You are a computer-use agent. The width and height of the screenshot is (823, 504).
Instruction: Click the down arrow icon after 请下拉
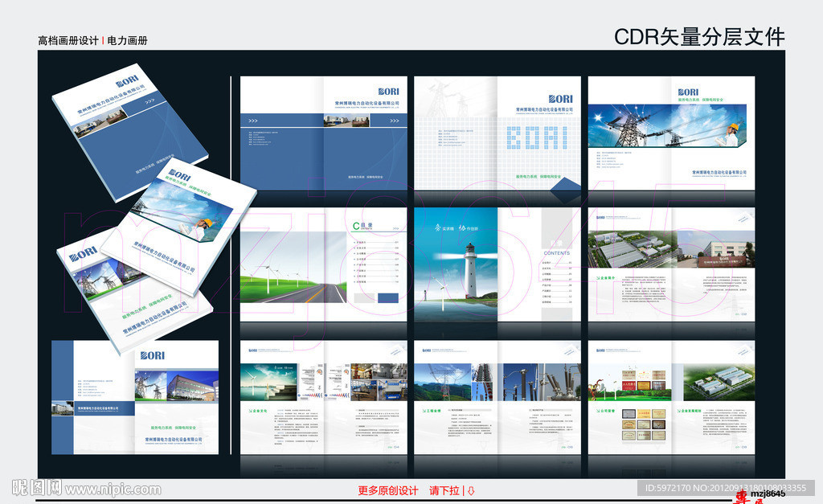point(471,490)
